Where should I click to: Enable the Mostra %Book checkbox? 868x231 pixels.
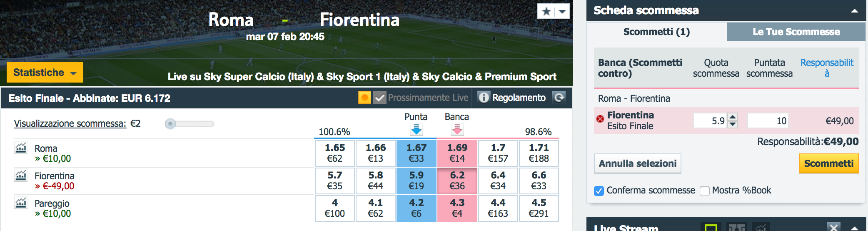pyautogui.click(x=705, y=191)
